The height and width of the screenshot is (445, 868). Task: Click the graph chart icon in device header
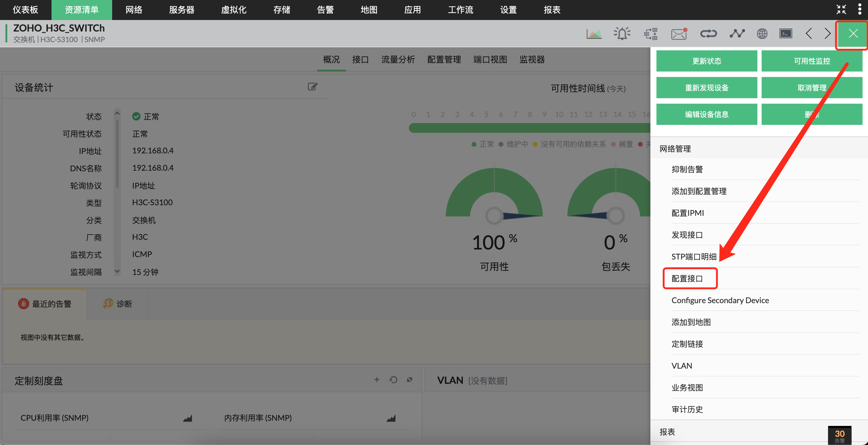coord(594,34)
